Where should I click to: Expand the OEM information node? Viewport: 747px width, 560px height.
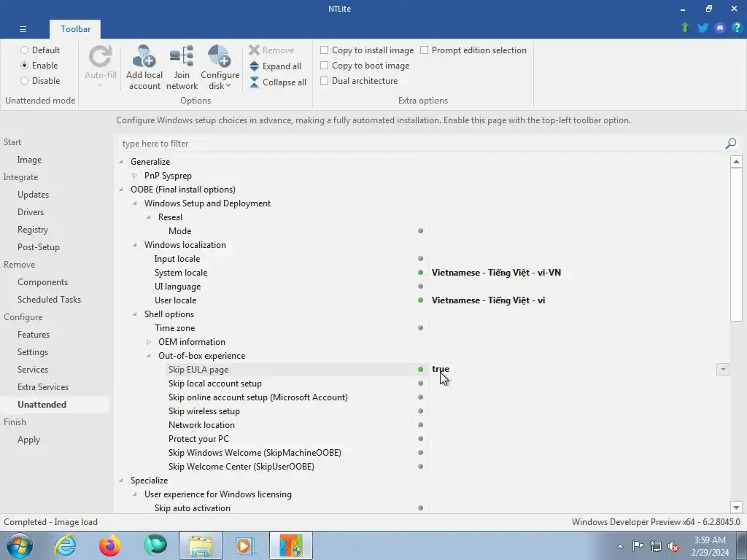[x=149, y=342]
